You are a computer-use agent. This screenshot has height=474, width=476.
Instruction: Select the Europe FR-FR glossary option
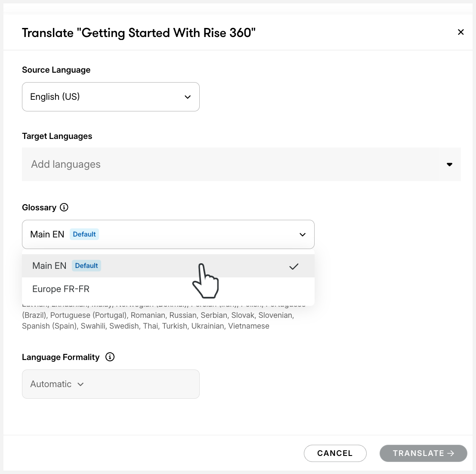[x=61, y=289]
